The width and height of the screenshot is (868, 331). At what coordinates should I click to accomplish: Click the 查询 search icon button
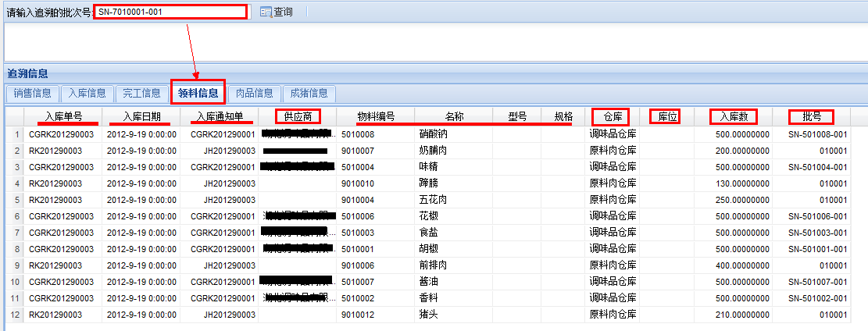point(276,12)
